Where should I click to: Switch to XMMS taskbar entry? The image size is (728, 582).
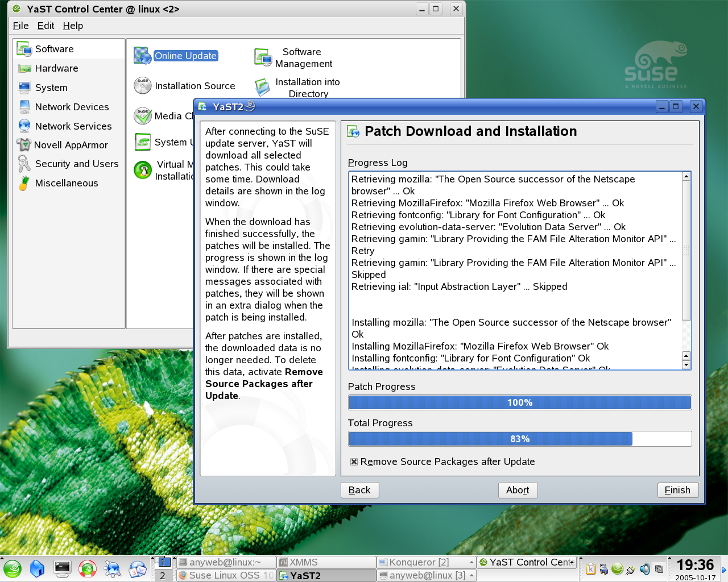coord(326,562)
